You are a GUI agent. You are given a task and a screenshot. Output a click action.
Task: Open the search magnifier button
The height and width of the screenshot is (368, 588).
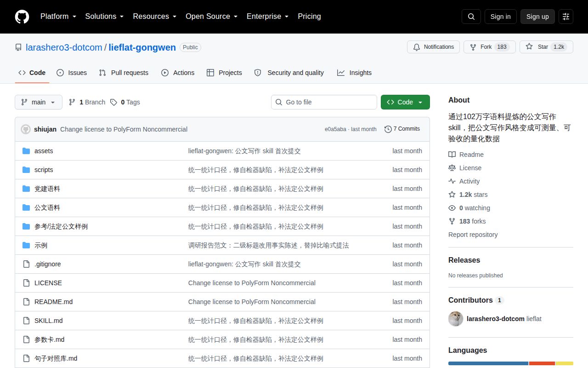(471, 17)
